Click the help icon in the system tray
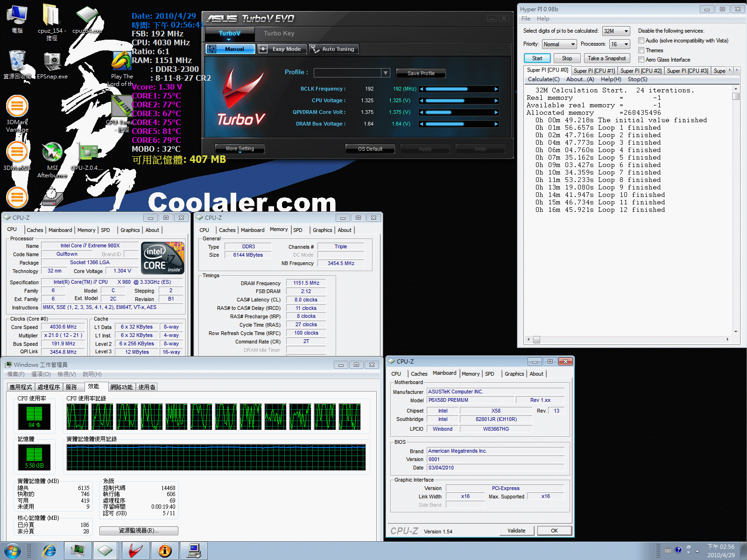Viewport: 747px width, 560px height. [678, 550]
